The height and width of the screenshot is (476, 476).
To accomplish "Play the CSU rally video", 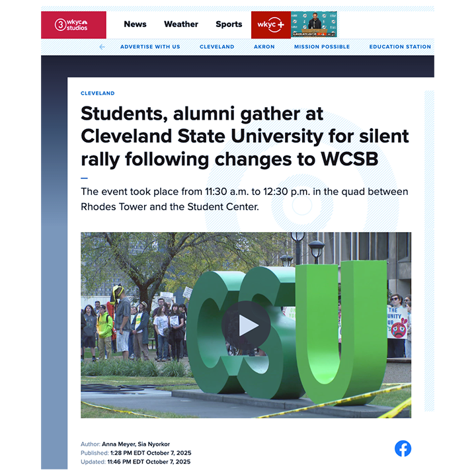I will pyautogui.click(x=246, y=325).
